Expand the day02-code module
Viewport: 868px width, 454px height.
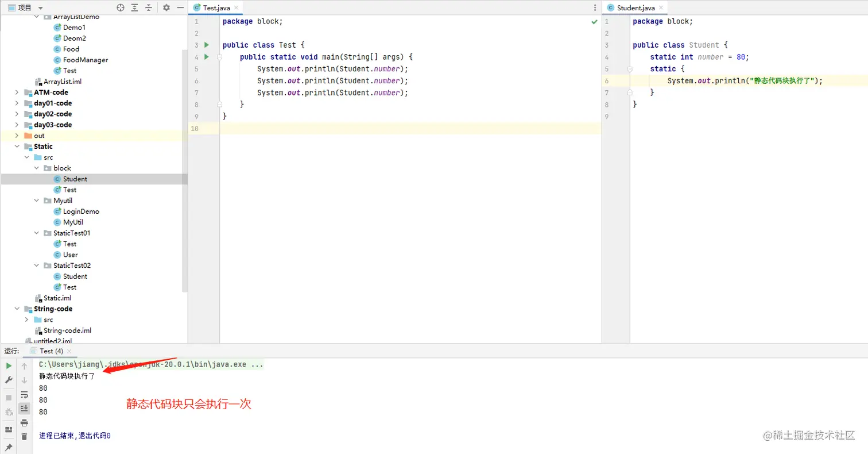tap(17, 114)
